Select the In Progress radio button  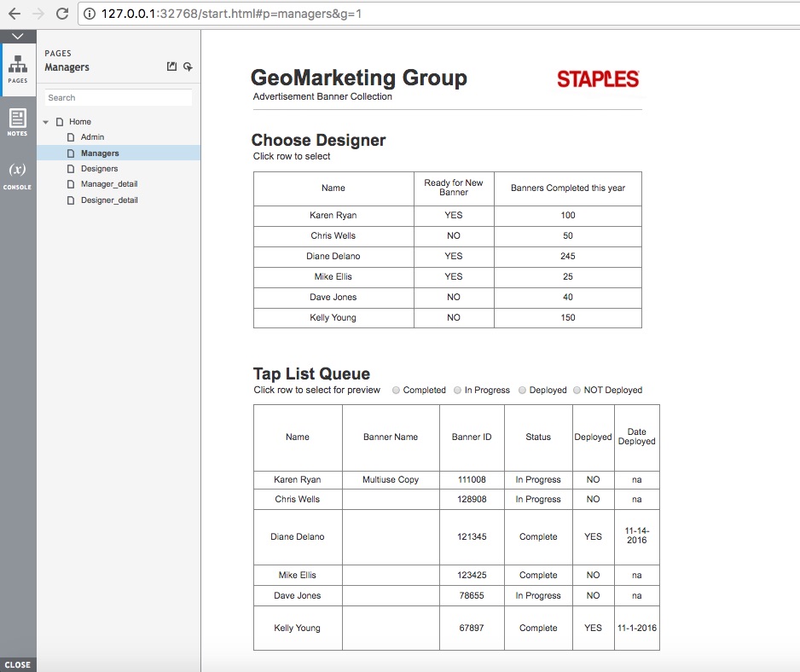pos(458,390)
